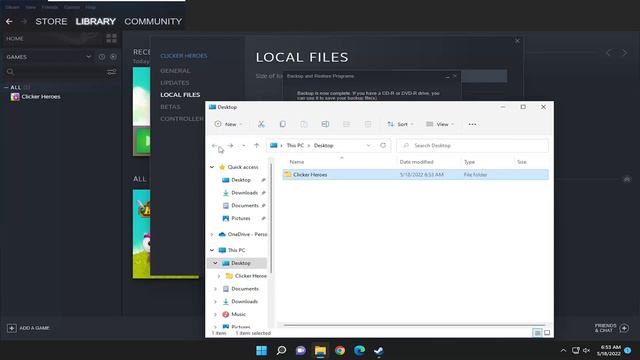Switch to large thumbnails view icon

[x=547, y=333]
